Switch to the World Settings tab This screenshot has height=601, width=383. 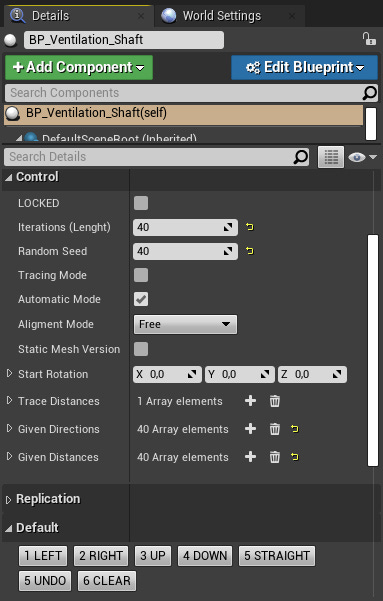pyautogui.click(x=229, y=16)
